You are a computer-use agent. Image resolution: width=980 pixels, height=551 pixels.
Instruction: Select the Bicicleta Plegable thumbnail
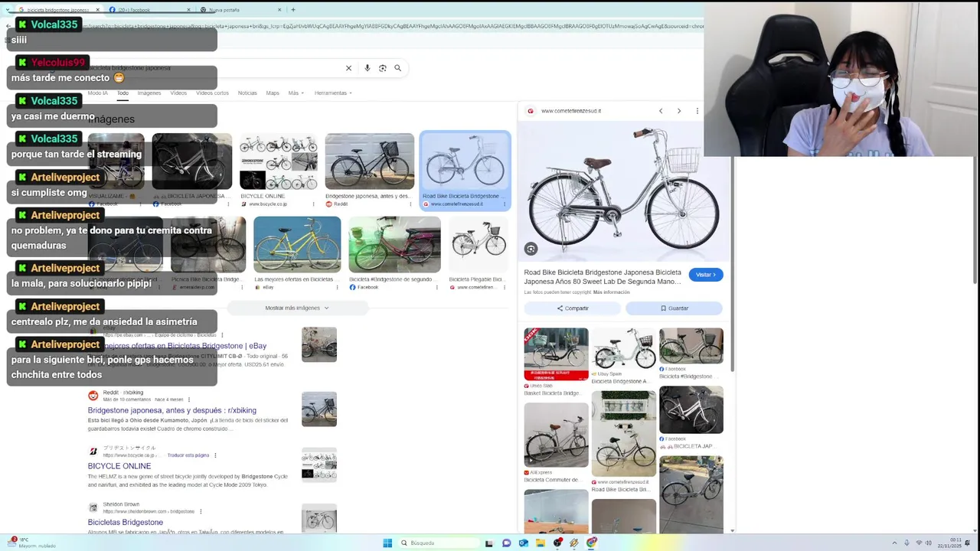[479, 244]
